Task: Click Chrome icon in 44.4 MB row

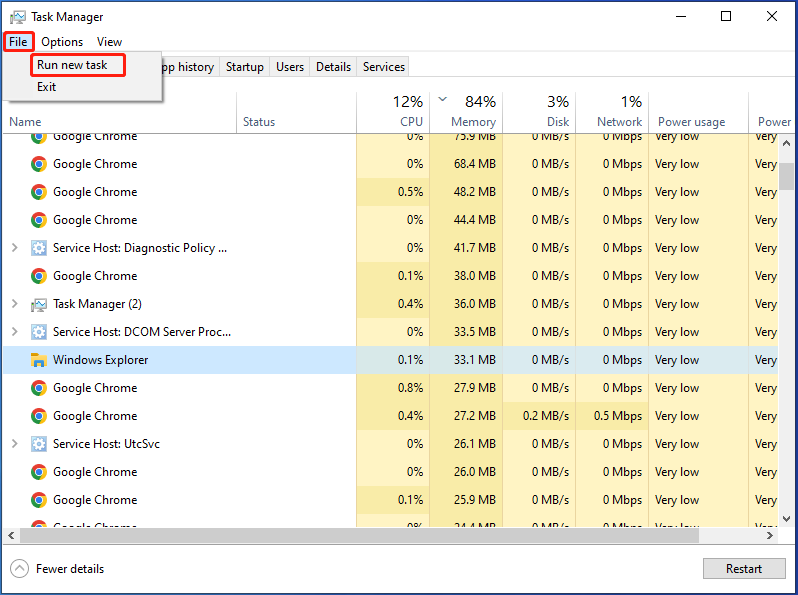Action: coord(39,220)
